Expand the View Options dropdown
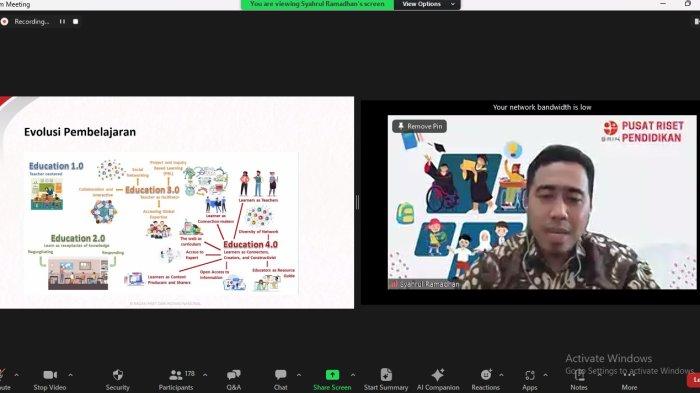Screen dimensions: 700x393 coord(427,4)
